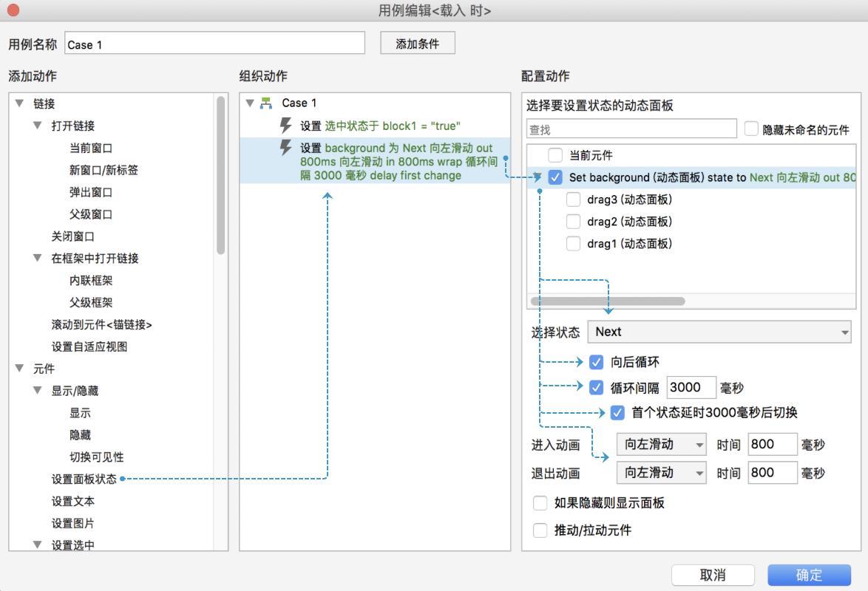Select 设置文本 action
The image size is (868, 591).
coord(73,501)
